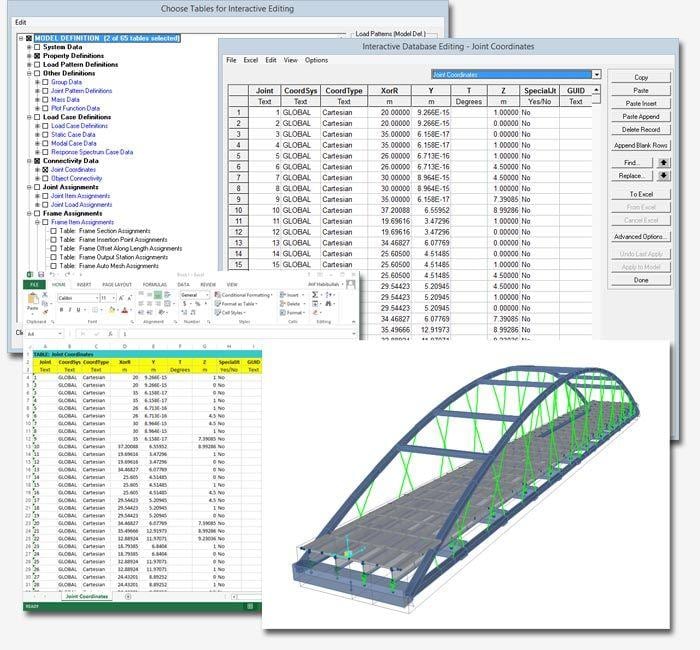Click the Fill Color bucket swatch
Screen dimensions: 700x650
coord(112,310)
